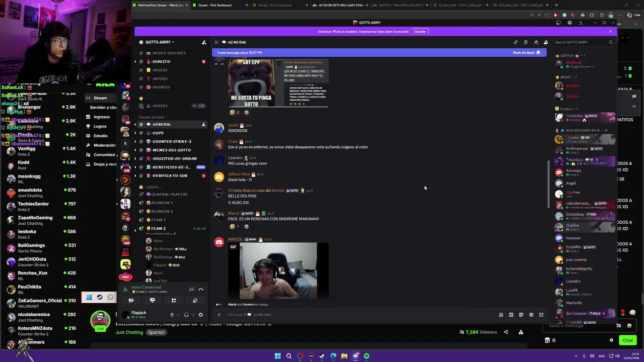
Task: Open the emoji picker in message bar
Action: (x=531, y=315)
